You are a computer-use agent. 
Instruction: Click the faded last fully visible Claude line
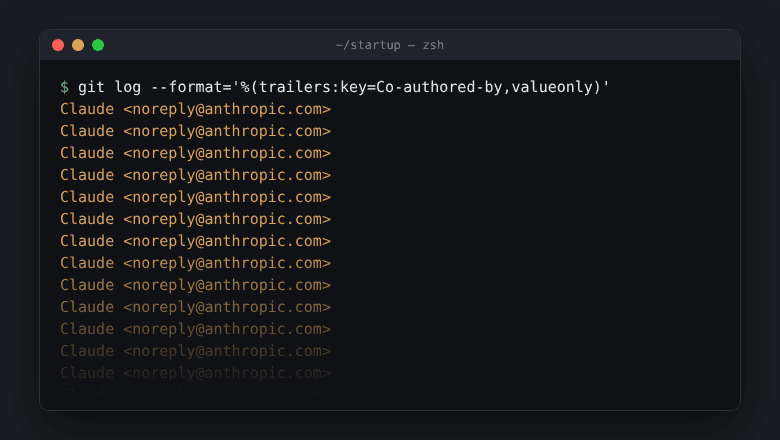(x=195, y=373)
